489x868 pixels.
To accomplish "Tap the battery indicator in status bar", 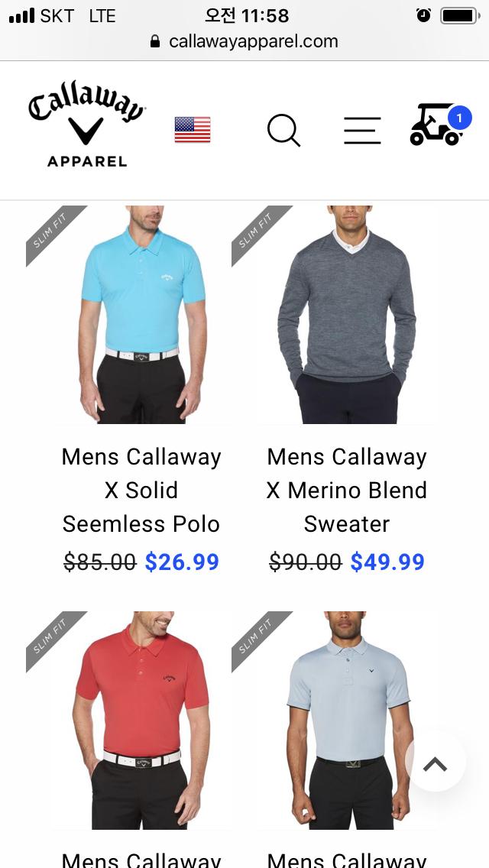I will click(x=460, y=15).
